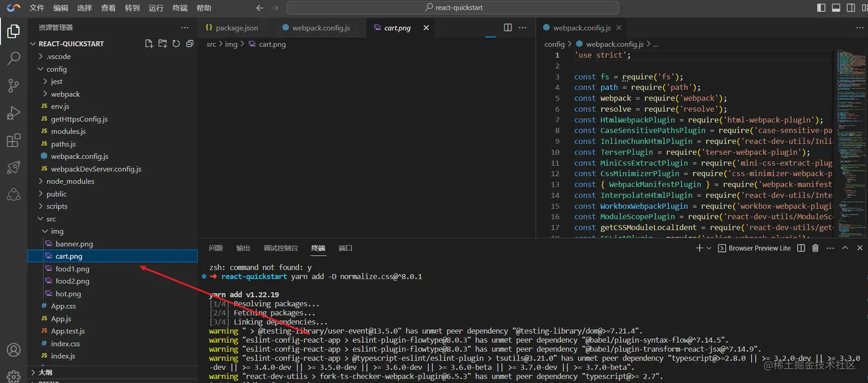The width and height of the screenshot is (868, 383).
Task: Maximize the panel with up chevron
Action: 845,248
